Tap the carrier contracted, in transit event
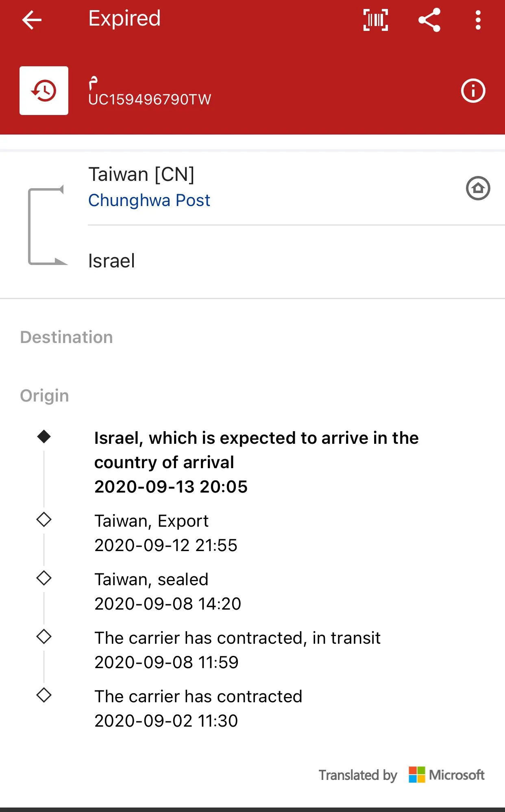The height and width of the screenshot is (812, 505). (237, 650)
